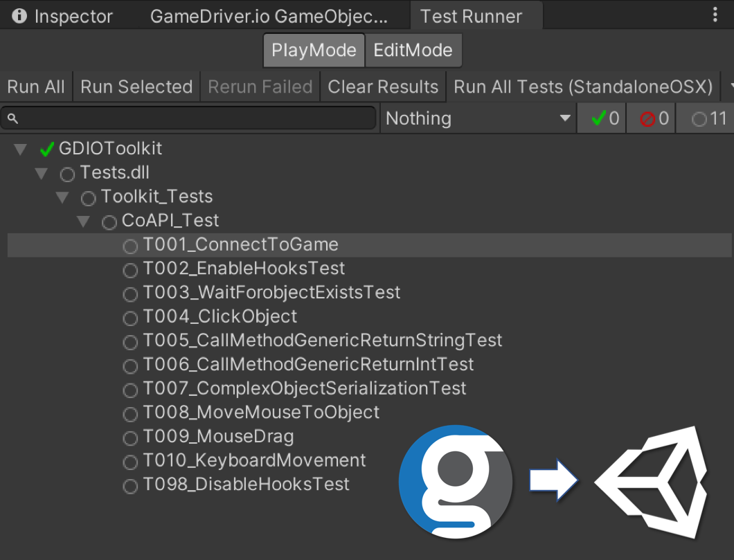Click status circle beside Toolkit_Tests
This screenshot has width=734, height=560.
pyautogui.click(x=89, y=199)
